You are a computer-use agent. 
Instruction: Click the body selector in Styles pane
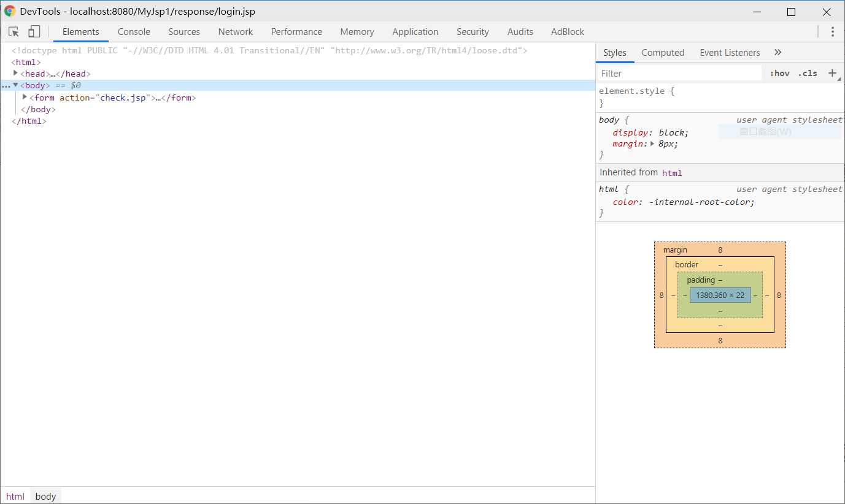(x=609, y=120)
